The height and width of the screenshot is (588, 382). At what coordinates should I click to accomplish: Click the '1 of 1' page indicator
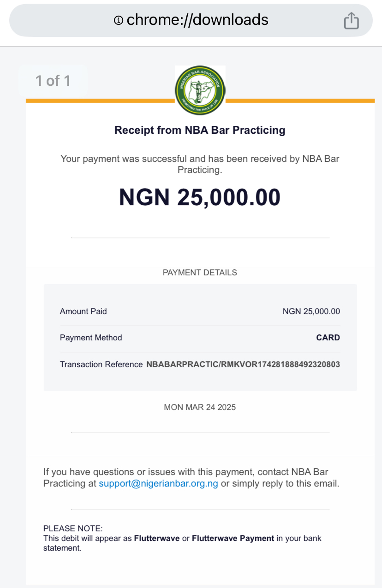click(53, 81)
